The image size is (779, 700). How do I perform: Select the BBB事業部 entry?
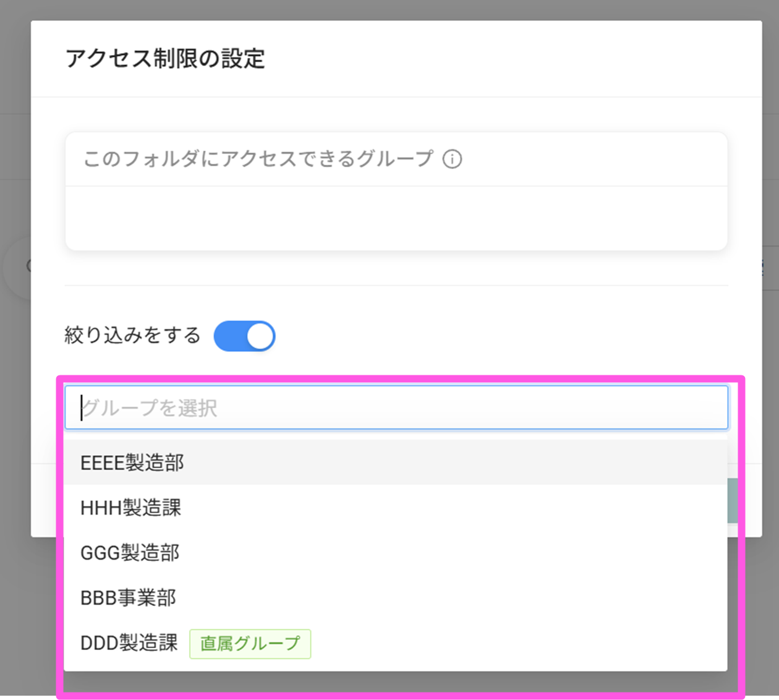click(129, 598)
